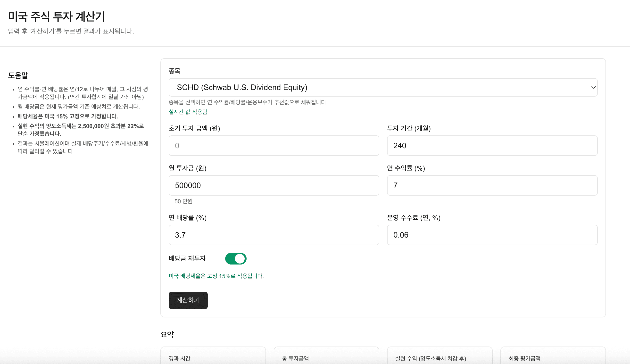Focus the 연 수익률 field showing 7
The image size is (630, 364).
[x=492, y=185]
